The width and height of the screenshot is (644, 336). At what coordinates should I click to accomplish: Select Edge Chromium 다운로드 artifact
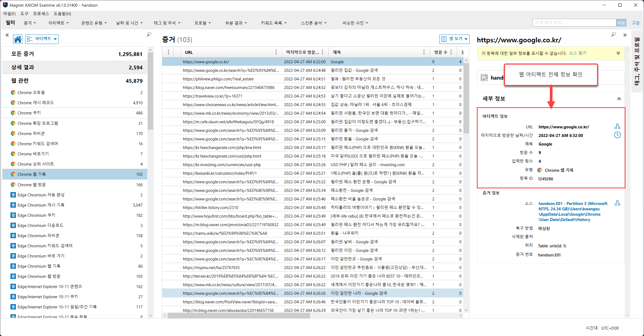tap(75, 225)
